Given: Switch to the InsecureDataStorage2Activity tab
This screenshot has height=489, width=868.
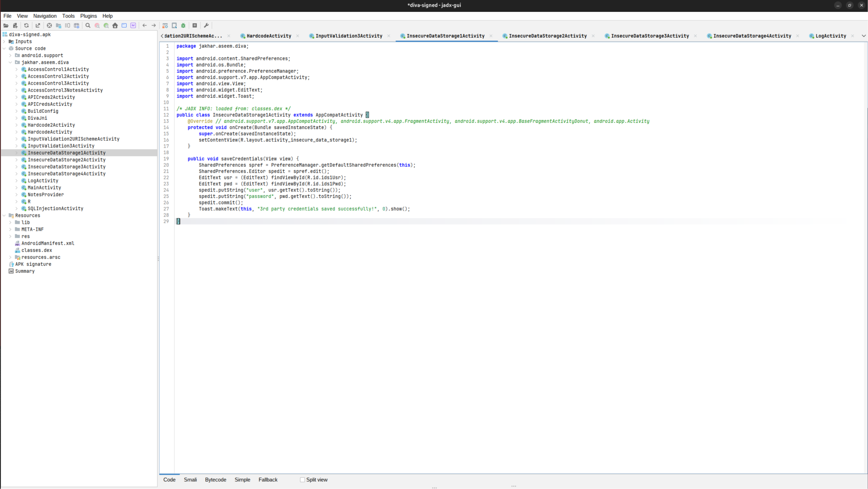Looking at the screenshot, I should (x=547, y=36).
